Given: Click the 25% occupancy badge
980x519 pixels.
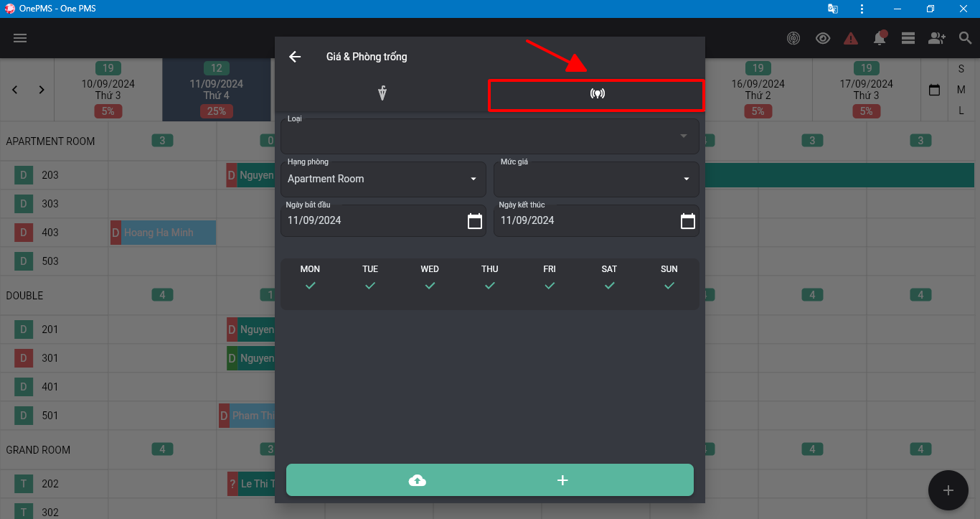Looking at the screenshot, I should click(217, 111).
